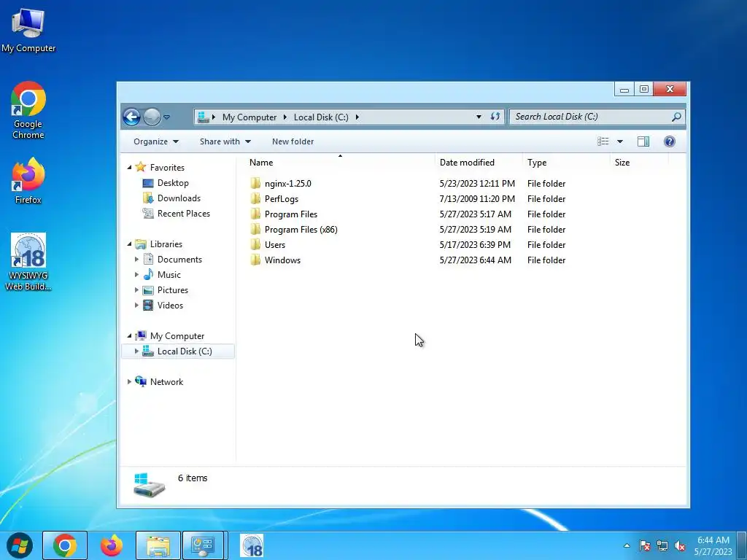Collapse the Favorites section
747x560 pixels.
[x=129, y=168]
